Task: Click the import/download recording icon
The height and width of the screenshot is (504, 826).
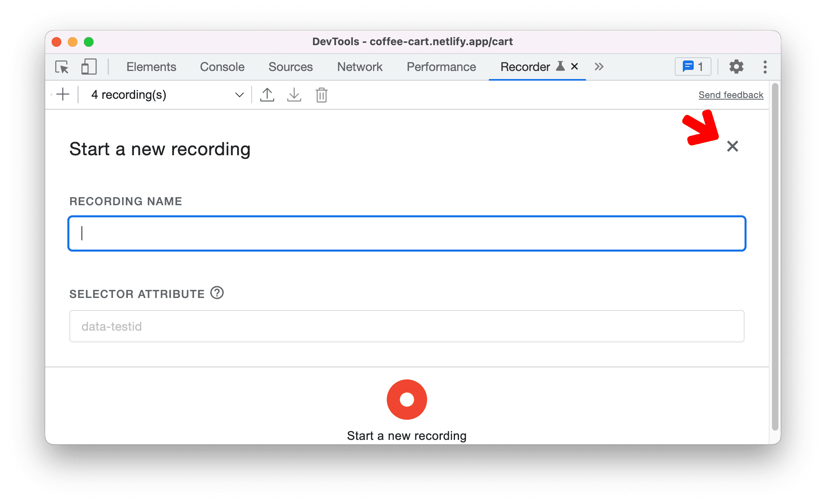Action: [293, 94]
